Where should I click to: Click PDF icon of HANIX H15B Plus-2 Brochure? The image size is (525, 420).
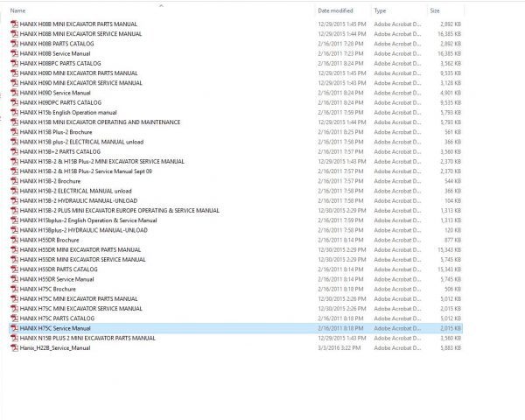14,132
